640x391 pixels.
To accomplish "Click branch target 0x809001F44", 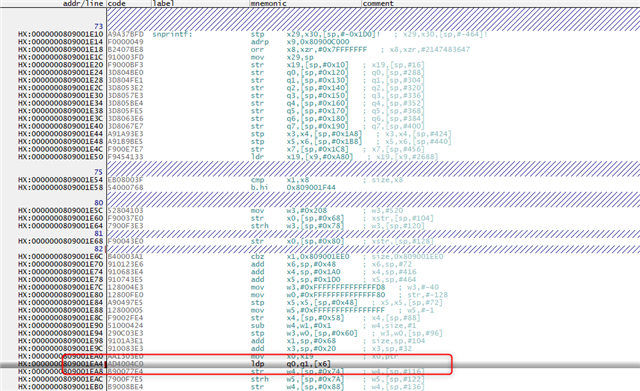I will (x=311, y=188).
